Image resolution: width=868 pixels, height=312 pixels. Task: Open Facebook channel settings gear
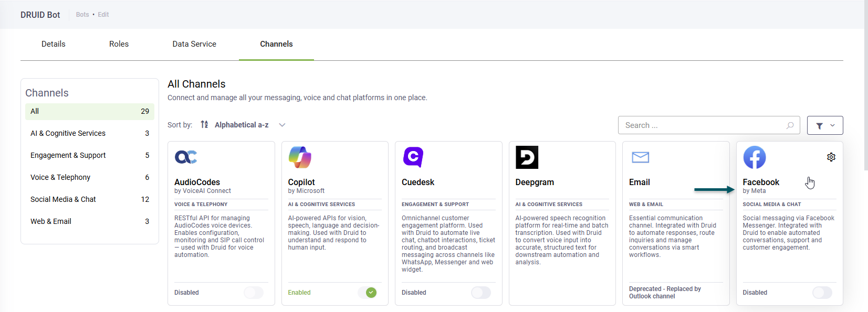pos(831,157)
